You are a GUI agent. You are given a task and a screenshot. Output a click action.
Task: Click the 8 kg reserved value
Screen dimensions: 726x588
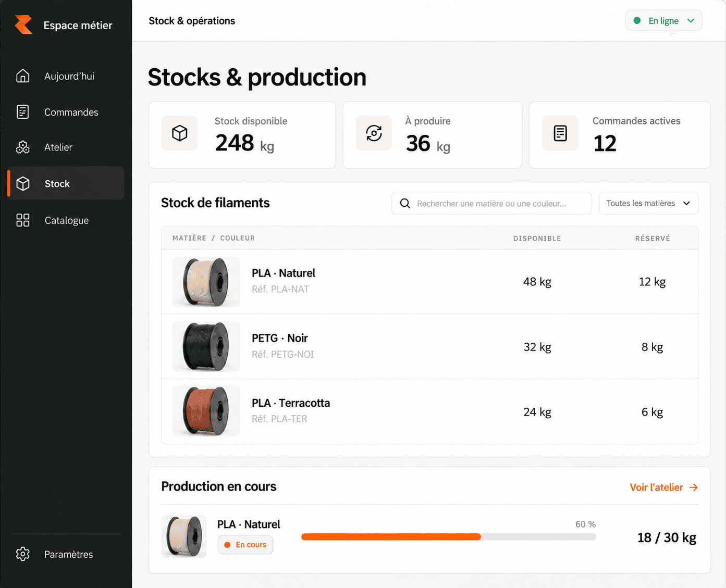(x=653, y=347)
